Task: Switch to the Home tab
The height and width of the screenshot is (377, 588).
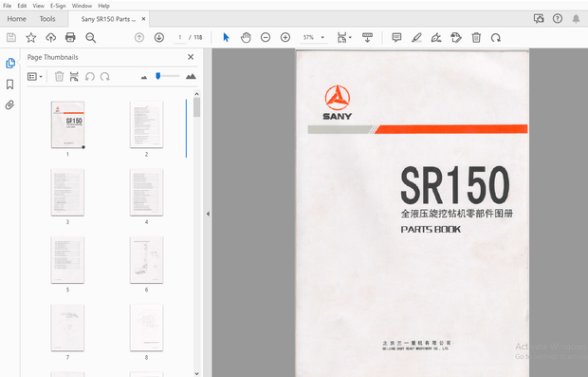Action: point(16,19)
